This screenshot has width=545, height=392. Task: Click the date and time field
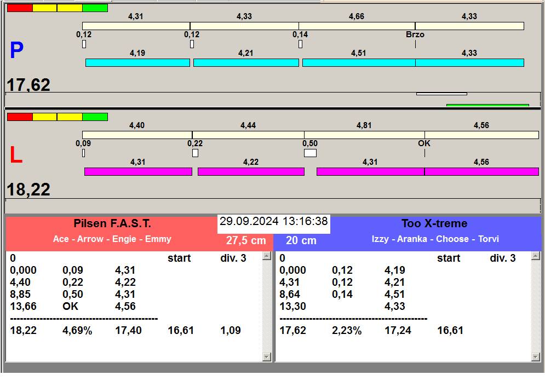click(273, 222)
